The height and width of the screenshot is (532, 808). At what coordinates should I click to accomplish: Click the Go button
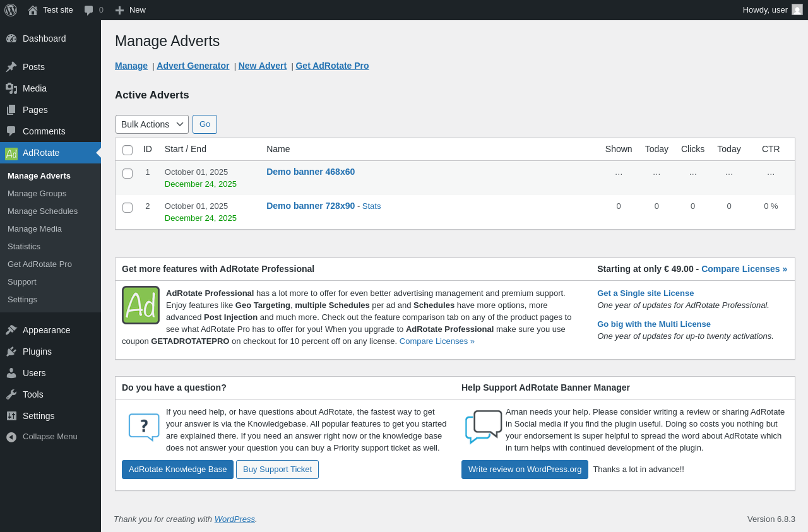[x=205, y=124]
